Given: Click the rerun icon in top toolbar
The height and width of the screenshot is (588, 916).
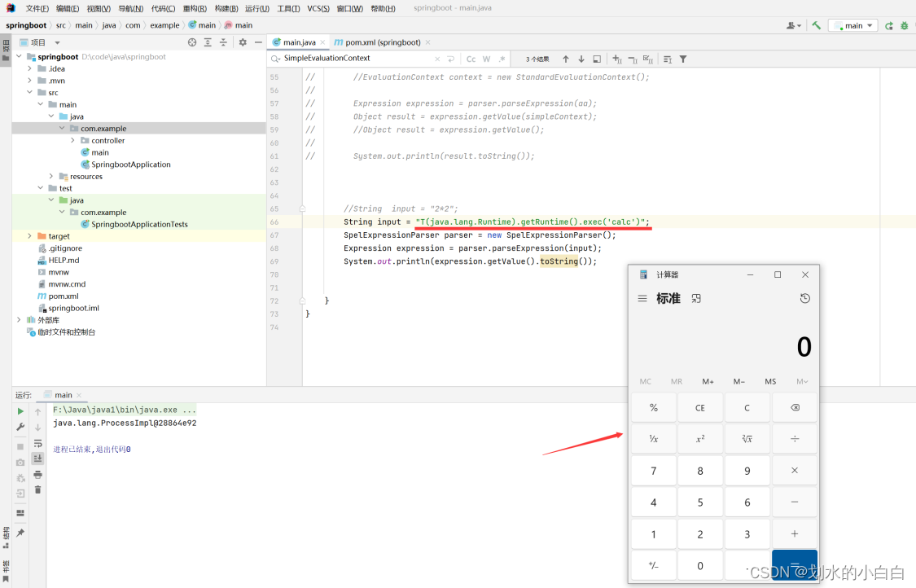Looking at the screenshot, I should click(888, 26).
